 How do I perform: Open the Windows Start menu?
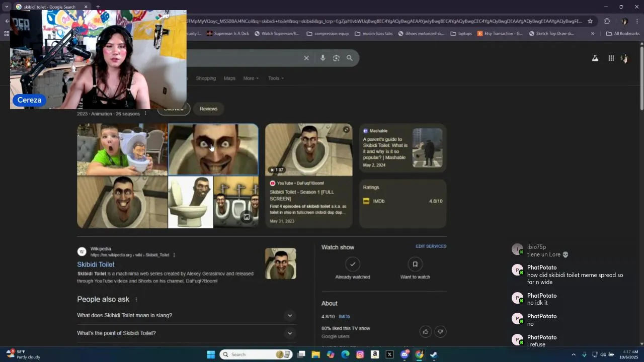click(x=211, y=354)
